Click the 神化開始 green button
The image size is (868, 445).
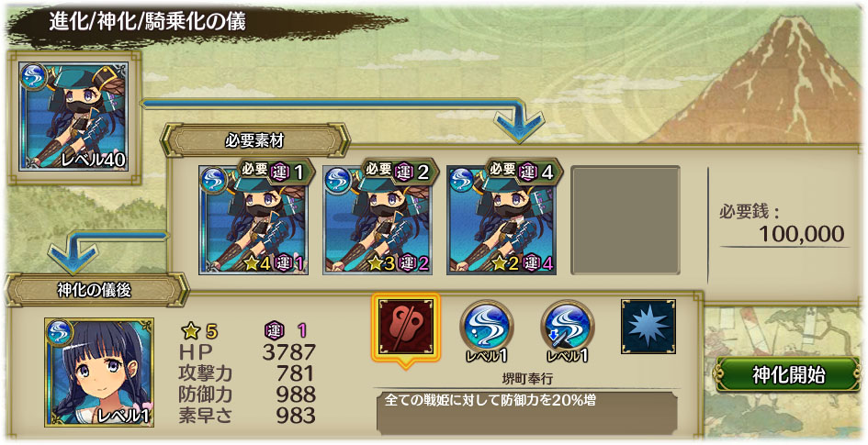coord(789,375)
